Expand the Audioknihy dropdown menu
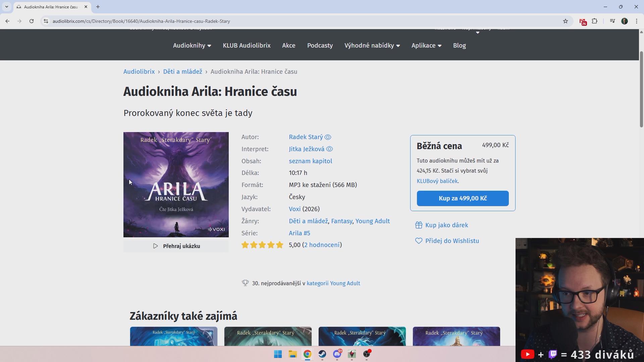This screenshot has width=644, height=362. pos(192,46)
